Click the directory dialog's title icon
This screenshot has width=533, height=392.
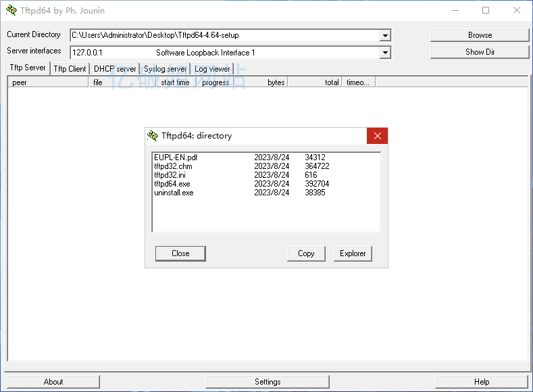click(153, 136)
